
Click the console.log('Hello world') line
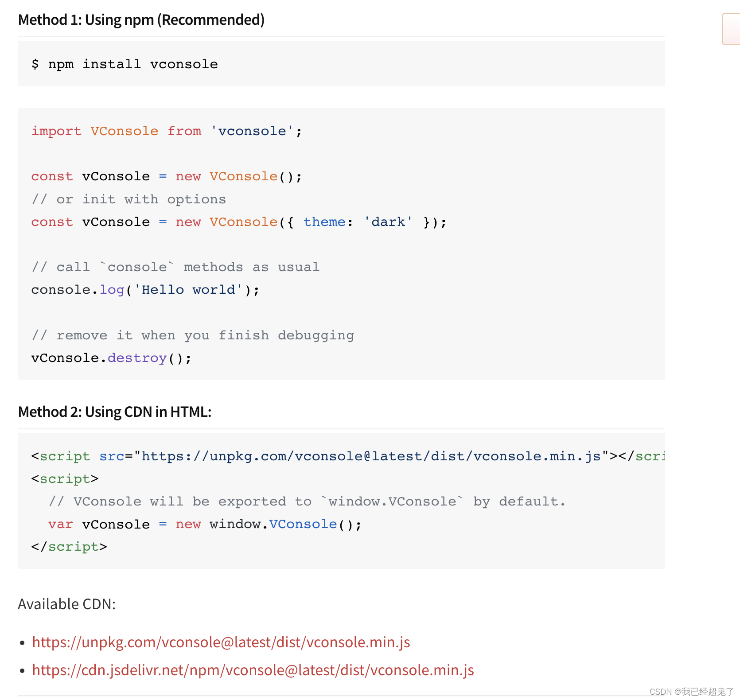click(x=145, y=290)
